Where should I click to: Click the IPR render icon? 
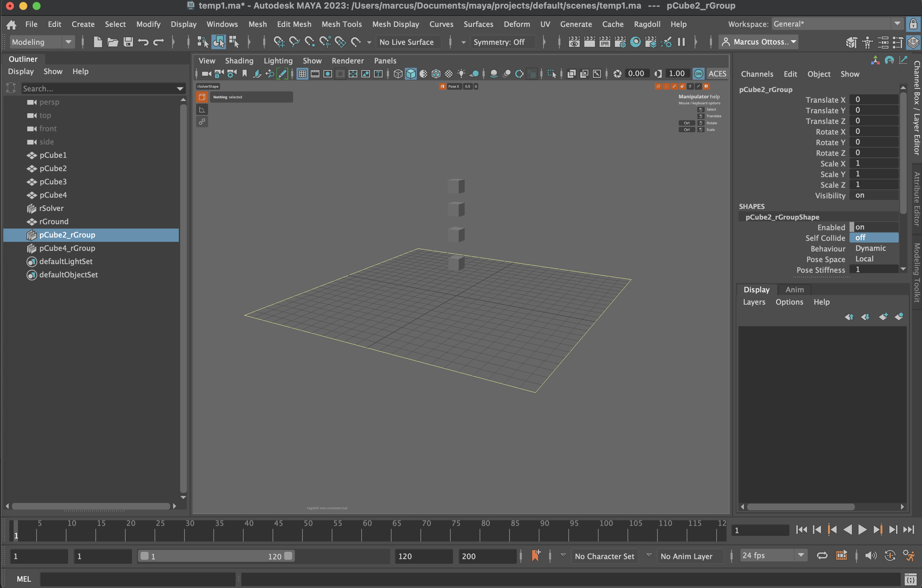(605, 42)
